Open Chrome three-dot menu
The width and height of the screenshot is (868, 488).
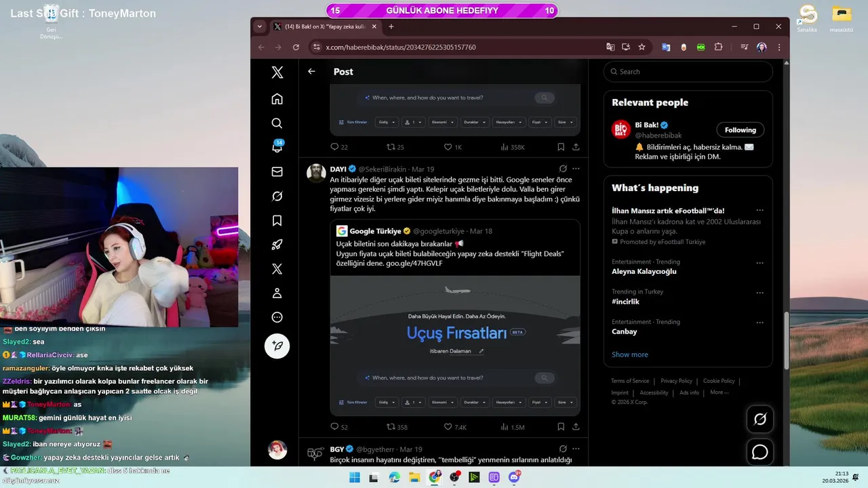(779, 47)
